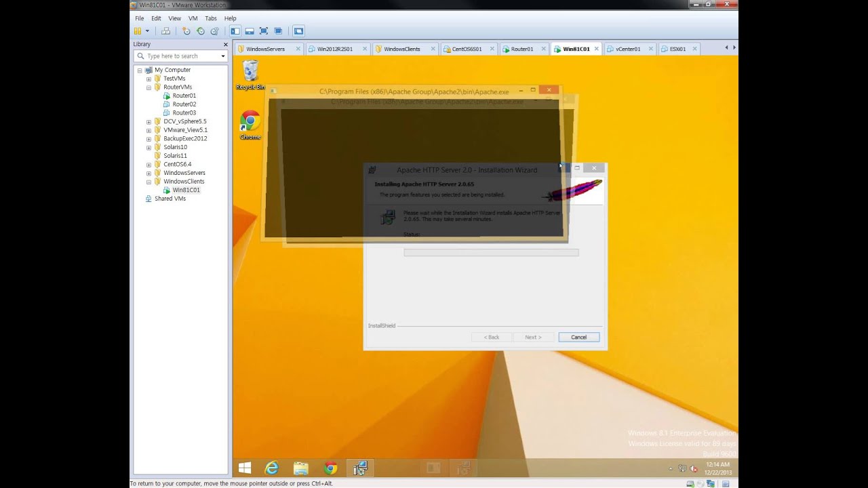Open the power options dropdown arrow

click(147, 31)
